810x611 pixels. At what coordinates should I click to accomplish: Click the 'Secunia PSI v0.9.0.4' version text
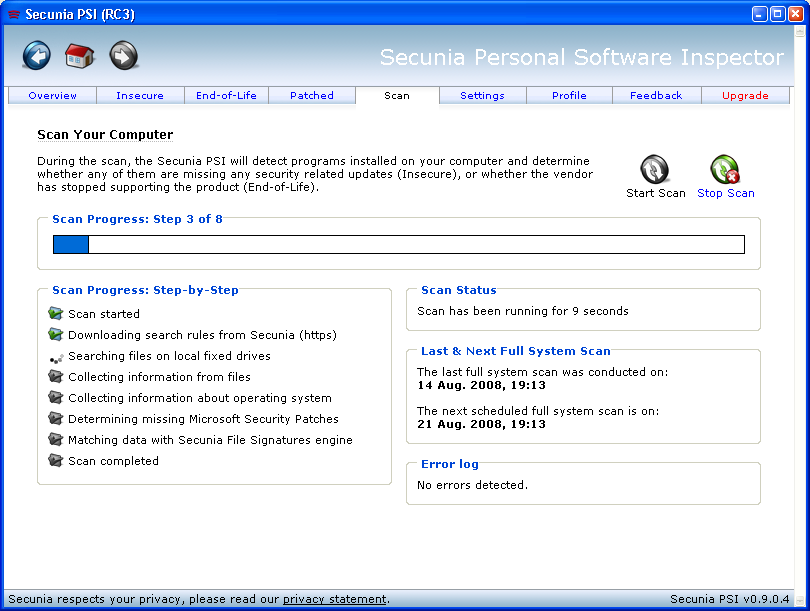tap(729, 599)
